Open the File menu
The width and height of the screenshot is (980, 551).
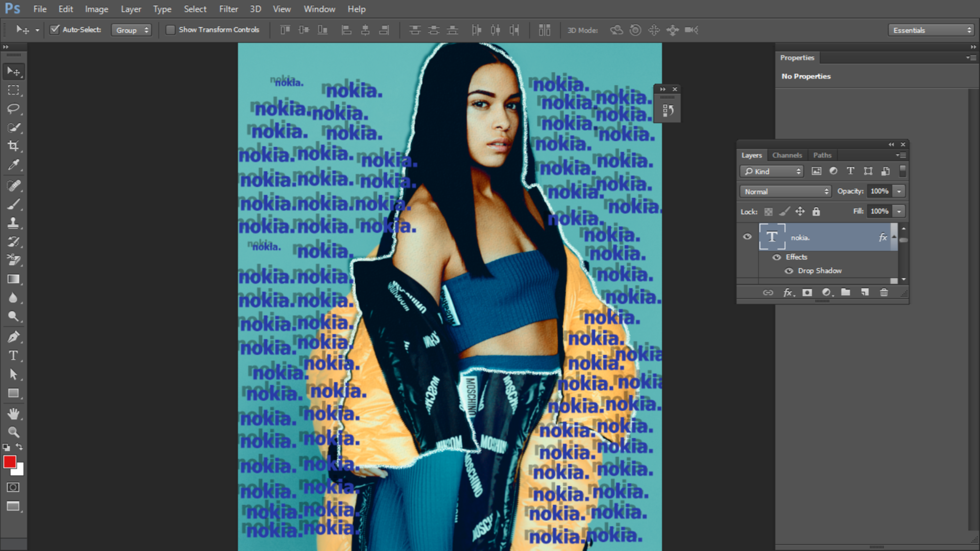coord(40,9)
